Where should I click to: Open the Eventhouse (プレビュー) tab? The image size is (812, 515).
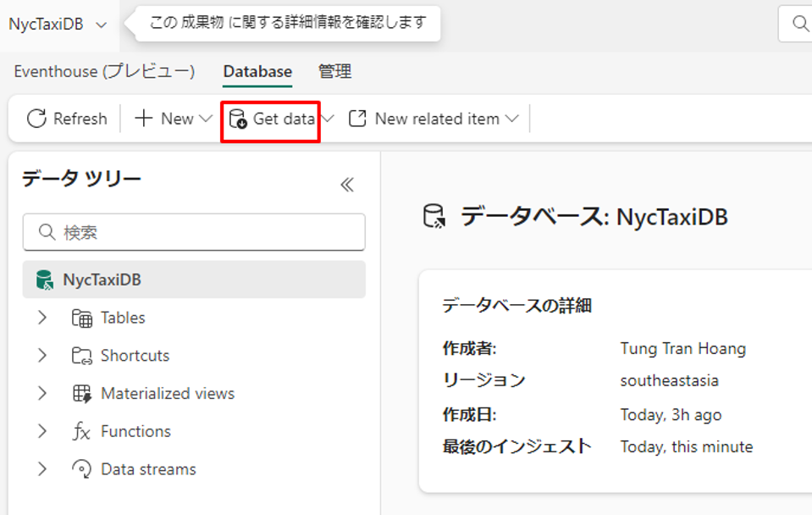(104, 72)
